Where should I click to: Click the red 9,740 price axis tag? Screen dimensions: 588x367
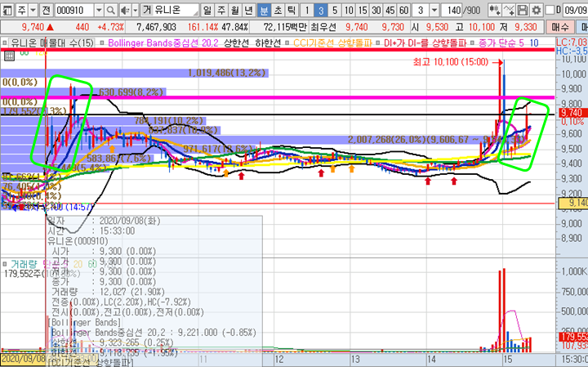point(572,113)
